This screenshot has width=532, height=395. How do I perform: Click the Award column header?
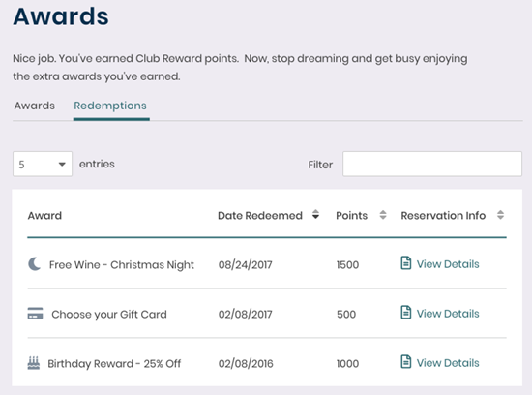click(44, 216)
